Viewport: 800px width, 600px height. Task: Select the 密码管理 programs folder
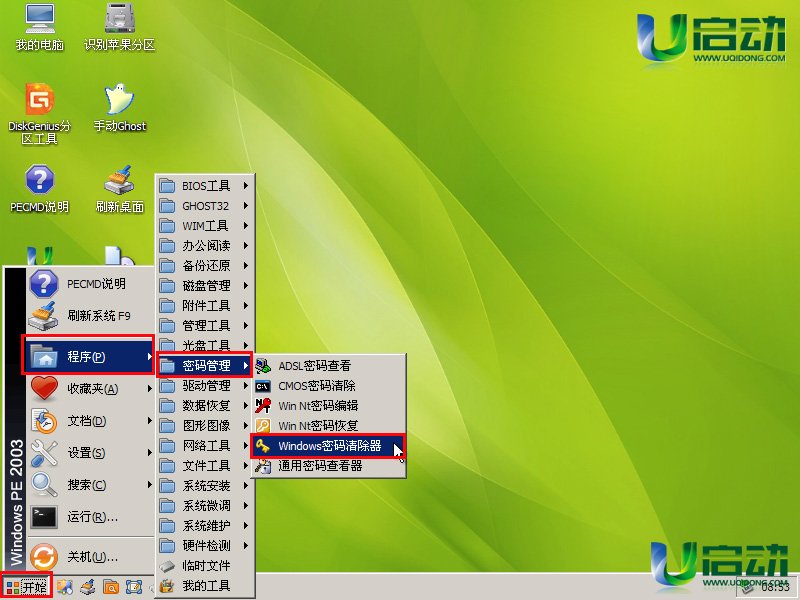click(x=204, y=365)
